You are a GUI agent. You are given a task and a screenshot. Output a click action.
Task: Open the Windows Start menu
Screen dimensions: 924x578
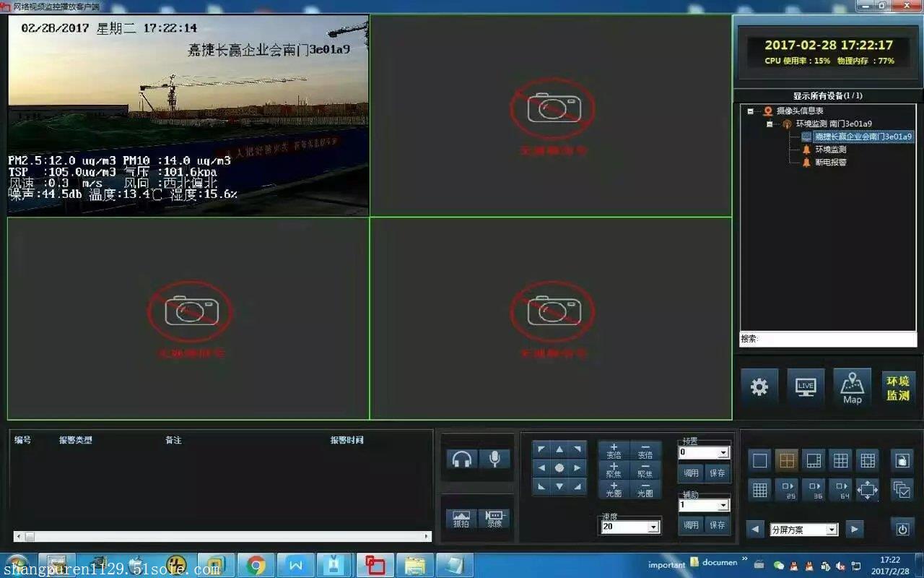click(16, 565)
